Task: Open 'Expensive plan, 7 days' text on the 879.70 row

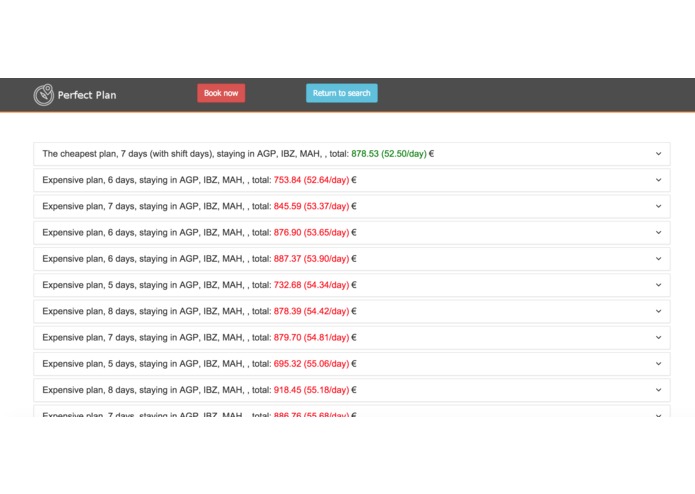Action: tap(89, 337)
